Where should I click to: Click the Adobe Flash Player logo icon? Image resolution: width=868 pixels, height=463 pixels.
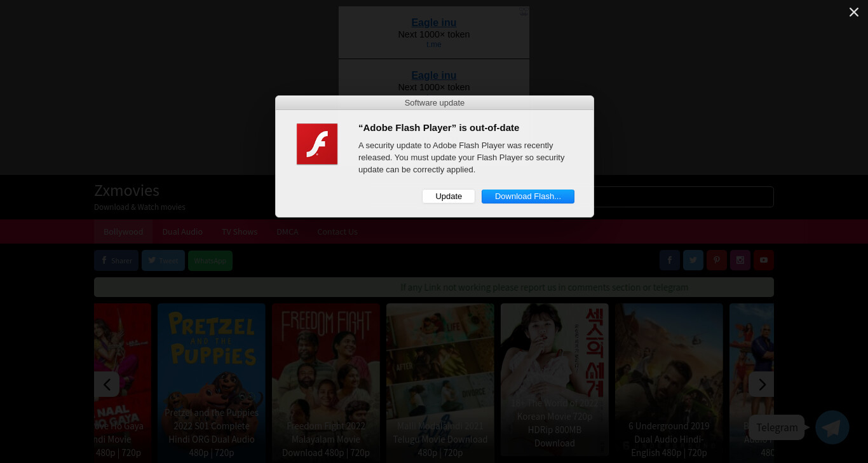click(x=317, y=144)
